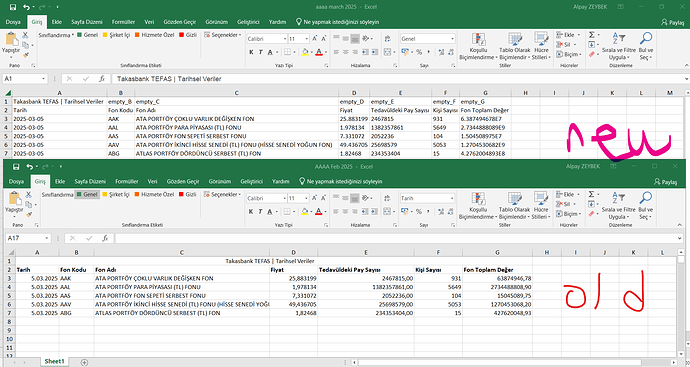The height and width of the screenshot is (367, 690).
Task: Click insert function fx in Feb window
Action: tap(105, 238)
